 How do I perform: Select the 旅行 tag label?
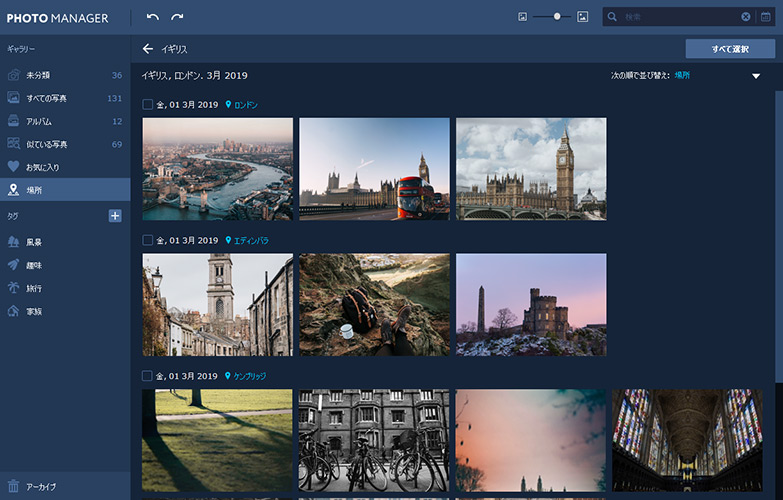click(x=34, y=288)
